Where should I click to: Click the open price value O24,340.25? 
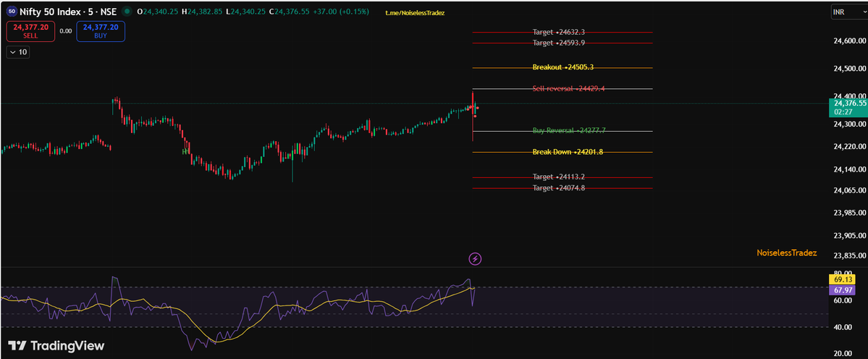tap(159, 12)
